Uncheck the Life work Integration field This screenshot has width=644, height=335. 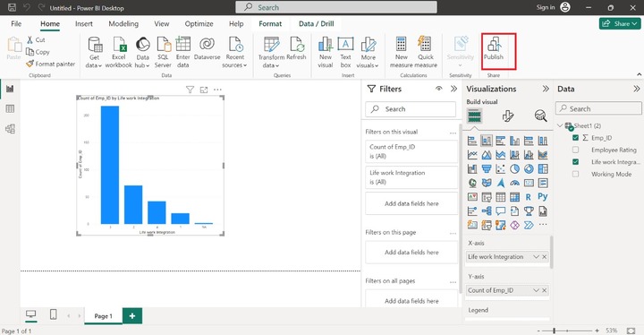575,162
